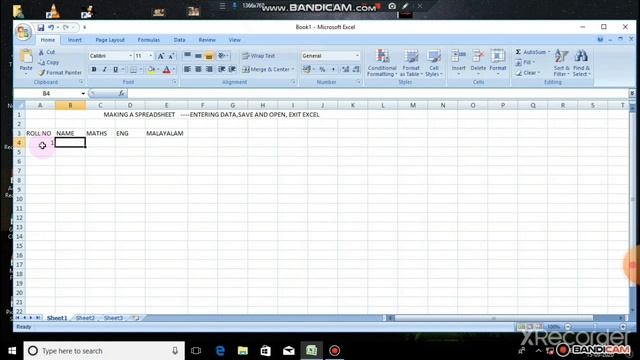Switch to the Review tab
The image size is (640, 360).
(x=207, y=40)
